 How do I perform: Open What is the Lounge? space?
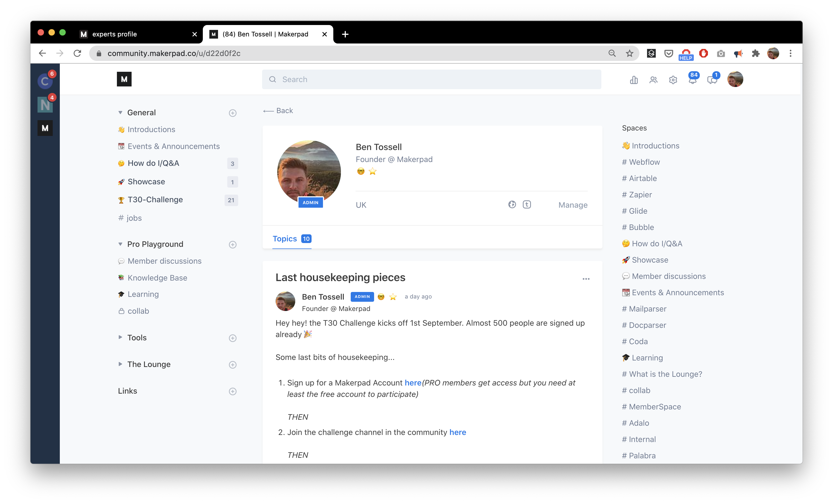(x=662, y=374)
